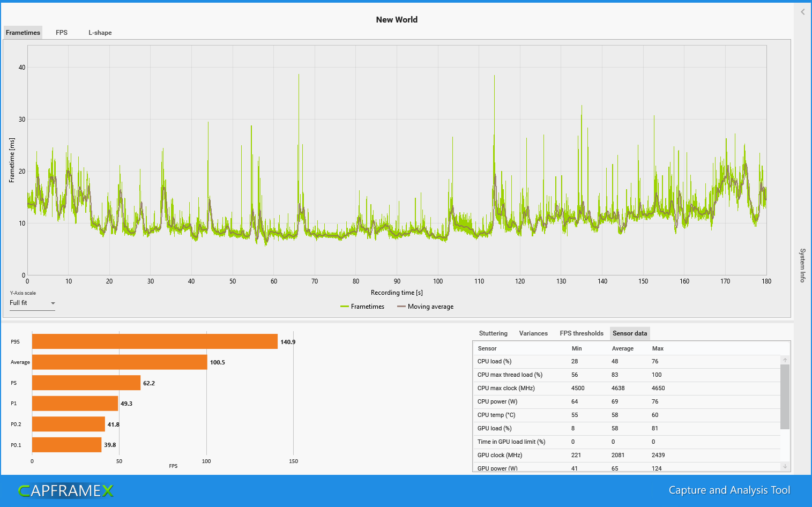Image resolution: width=812 pixels, height=507 pixels.
Task: Switch to the Frametimes tab
Action: 23,33
